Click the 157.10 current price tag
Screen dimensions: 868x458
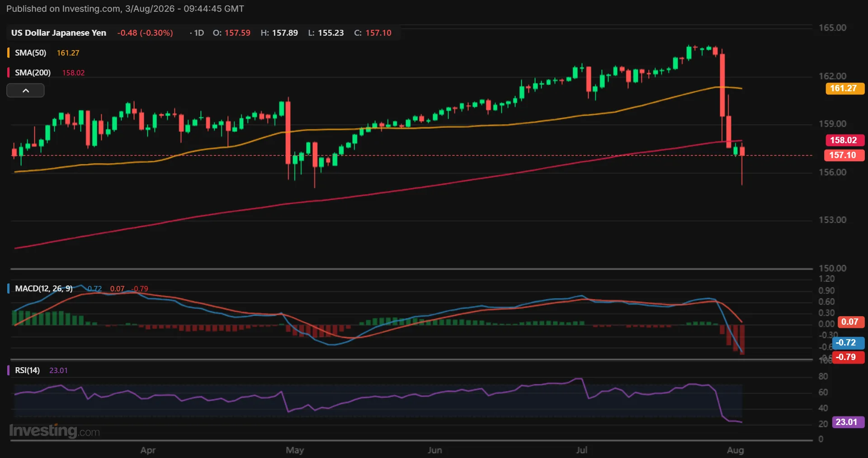[x=844, y=155]
